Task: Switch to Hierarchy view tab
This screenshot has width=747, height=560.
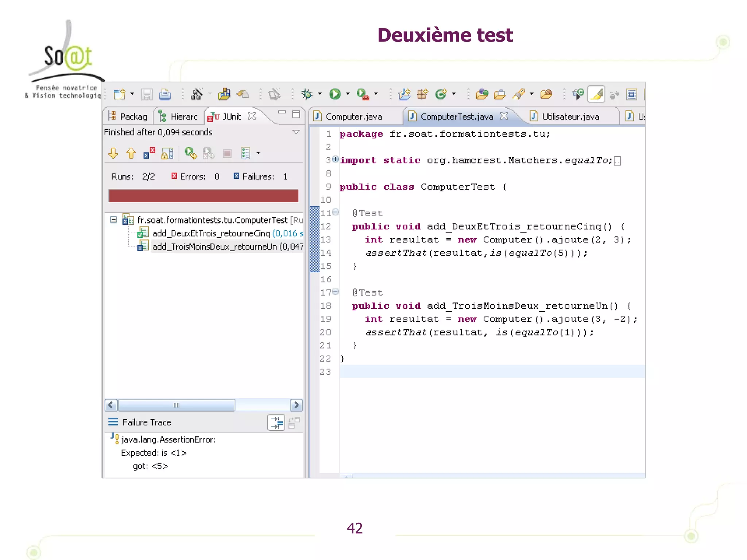Action: pyautogui.click(x=179, y=117)
